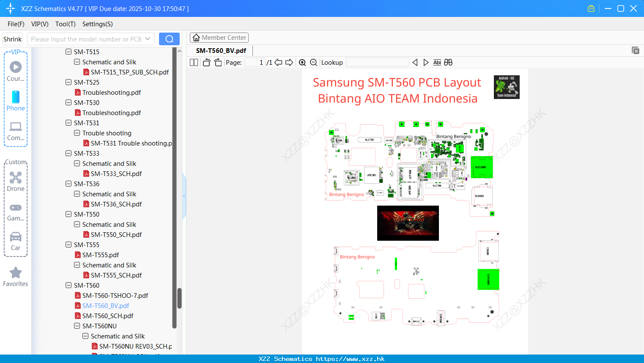Close all tabs icon at right
644x363 pixels.
[x=635, y=50]
